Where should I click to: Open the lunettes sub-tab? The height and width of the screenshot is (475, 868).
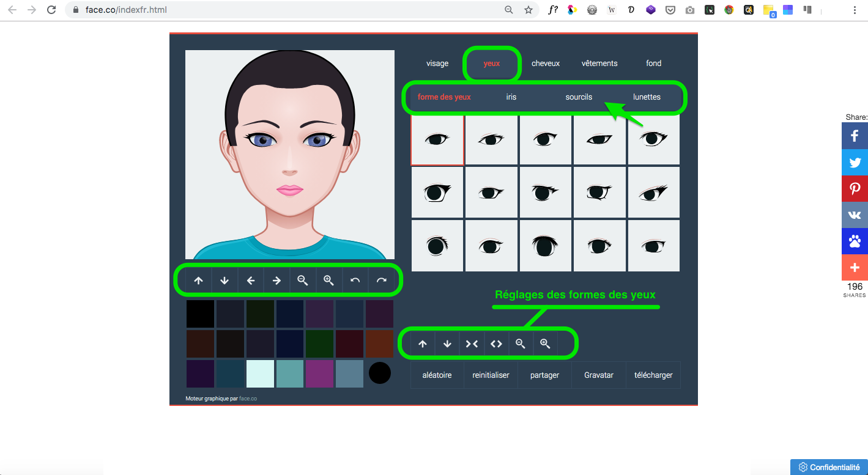coord(647,97)
